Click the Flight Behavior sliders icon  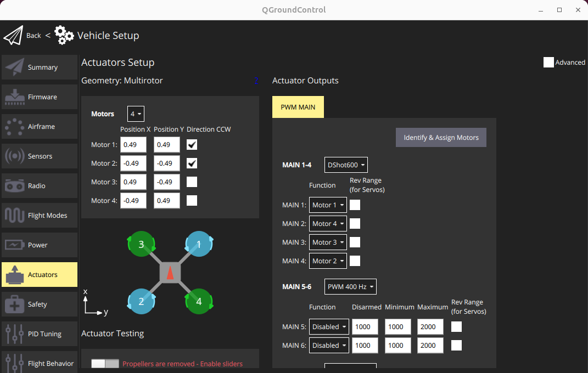pos(15,363)
